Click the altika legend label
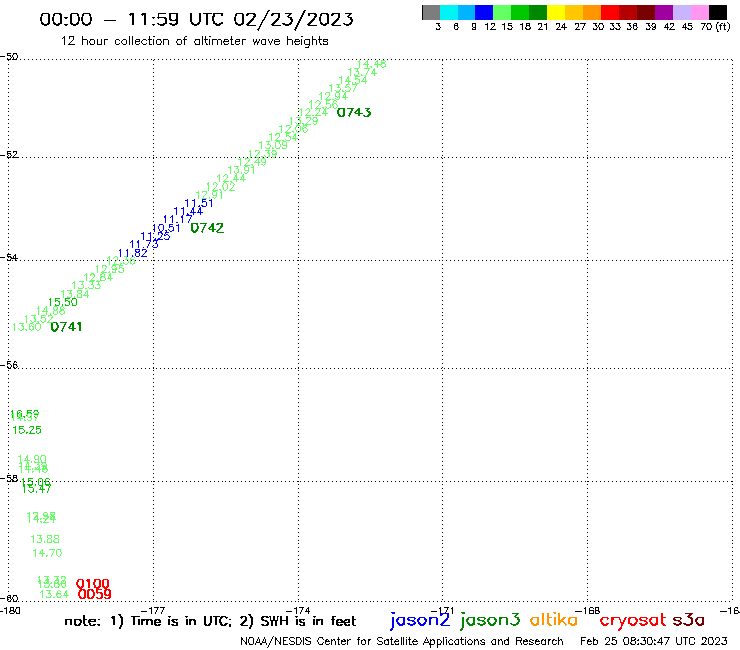 pos(554,620)
